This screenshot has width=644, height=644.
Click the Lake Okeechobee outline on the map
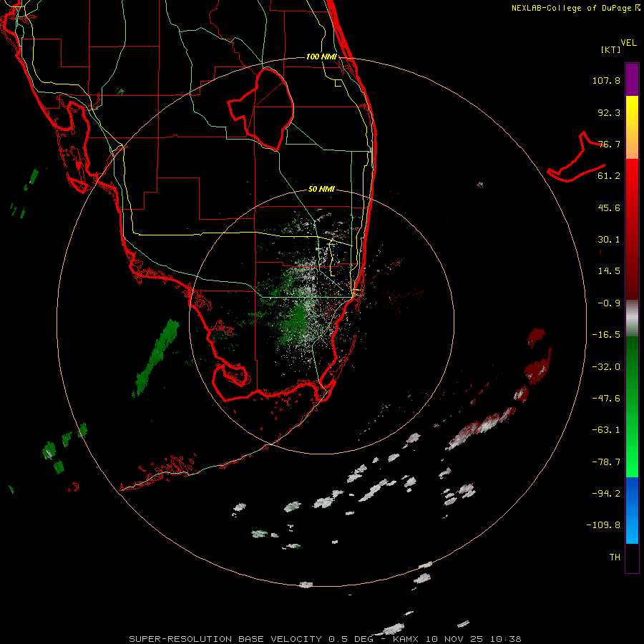(x=260, y=109)
